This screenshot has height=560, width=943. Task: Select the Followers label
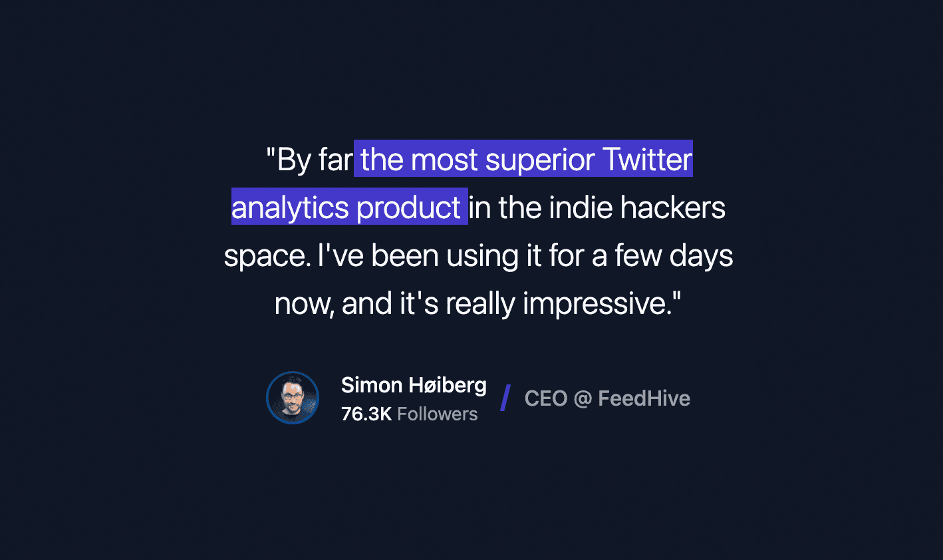(437, 414)
